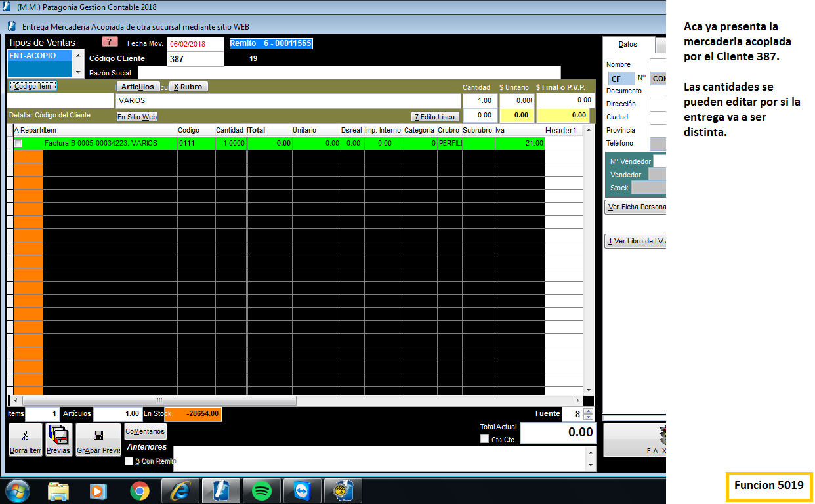Click the Cantidad 1.00 input field
The height and width of the screenshot is (504, 815).
click(x=479, y=100)
